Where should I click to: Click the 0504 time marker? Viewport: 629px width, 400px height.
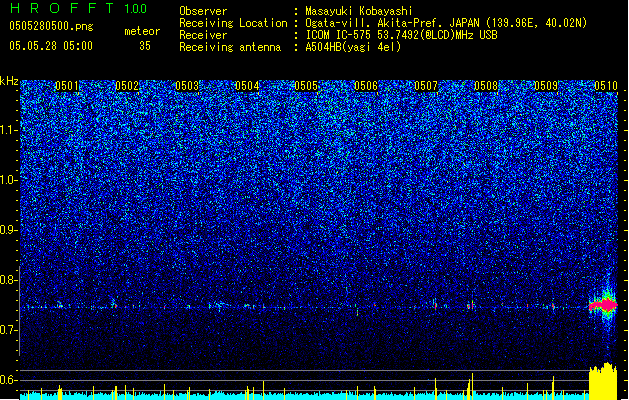coord(247,86)
